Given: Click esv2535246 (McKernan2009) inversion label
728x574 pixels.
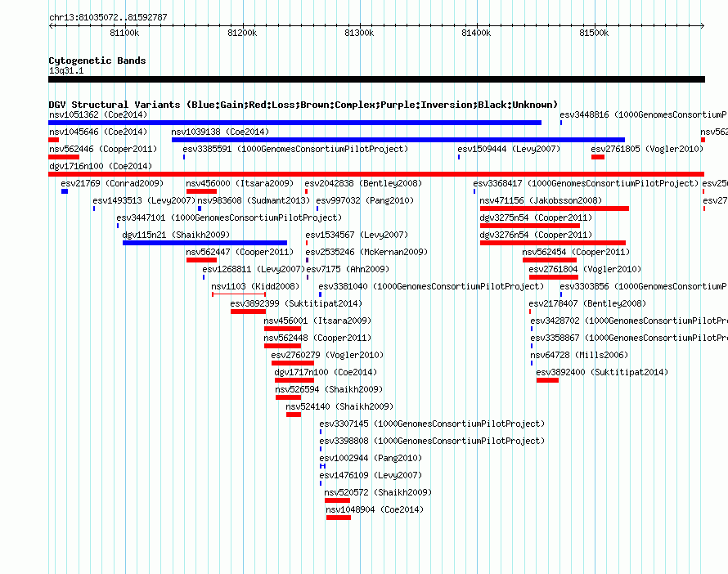Looking at the screenshot, I should [366, 252].
